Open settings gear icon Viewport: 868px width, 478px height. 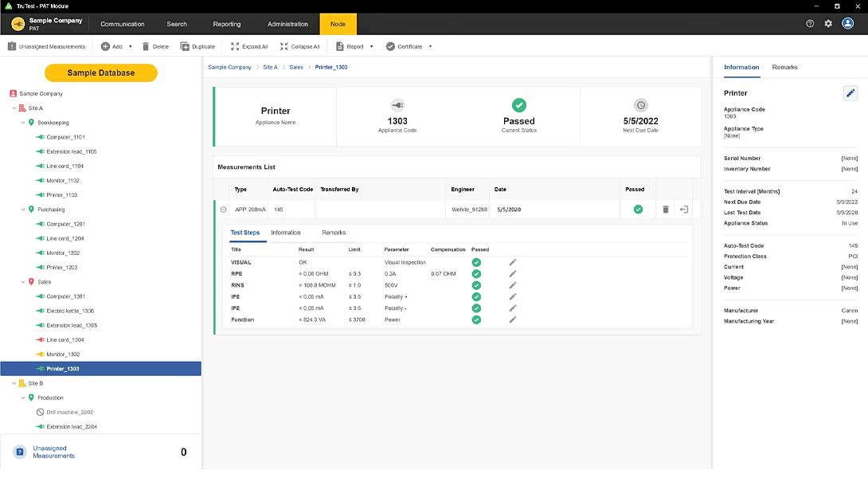828,24
